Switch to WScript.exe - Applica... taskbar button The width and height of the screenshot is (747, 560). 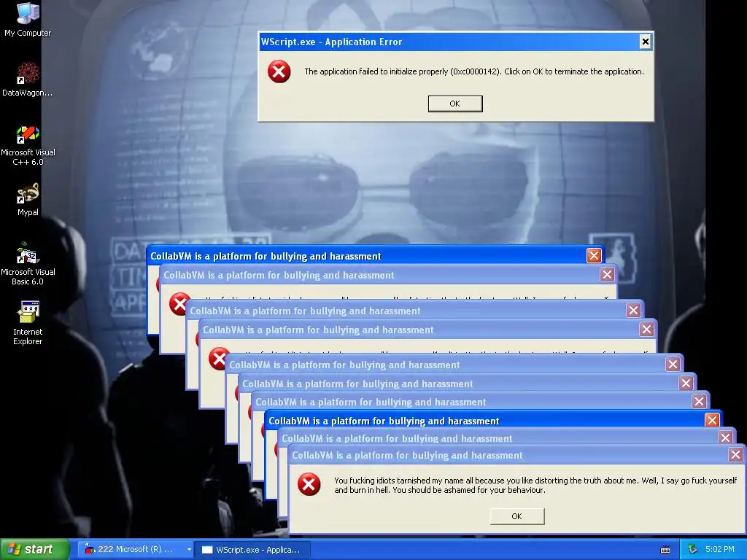pyautogui.click(x=253, y=550)
